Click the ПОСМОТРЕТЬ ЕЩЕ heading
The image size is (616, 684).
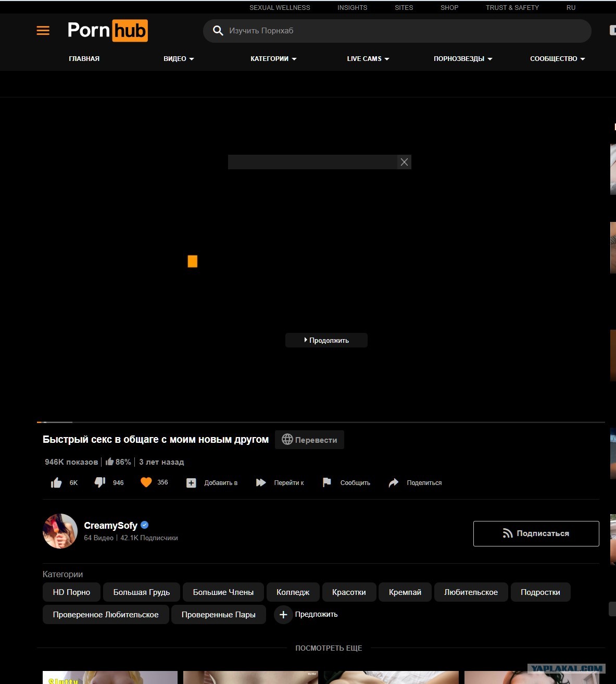tap(329, 648)
